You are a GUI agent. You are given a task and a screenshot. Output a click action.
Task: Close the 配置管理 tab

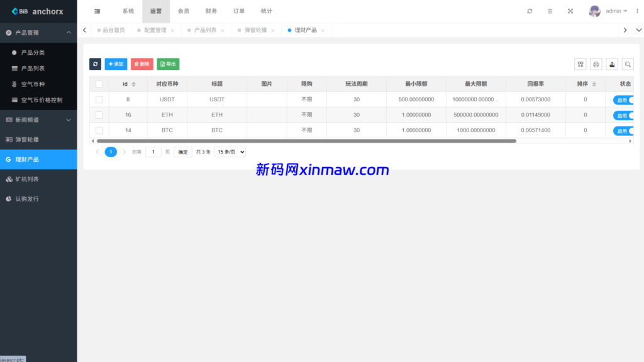click(x=172, y=30)
